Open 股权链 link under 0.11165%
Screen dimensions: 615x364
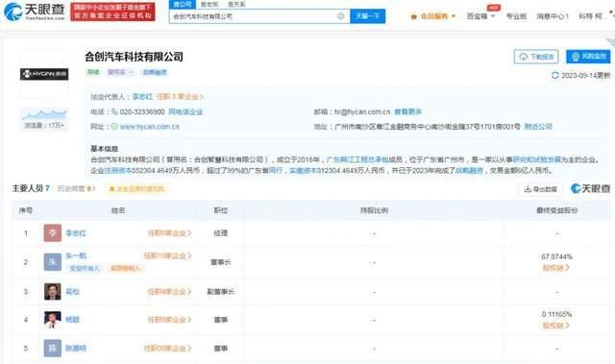[555, 326]
